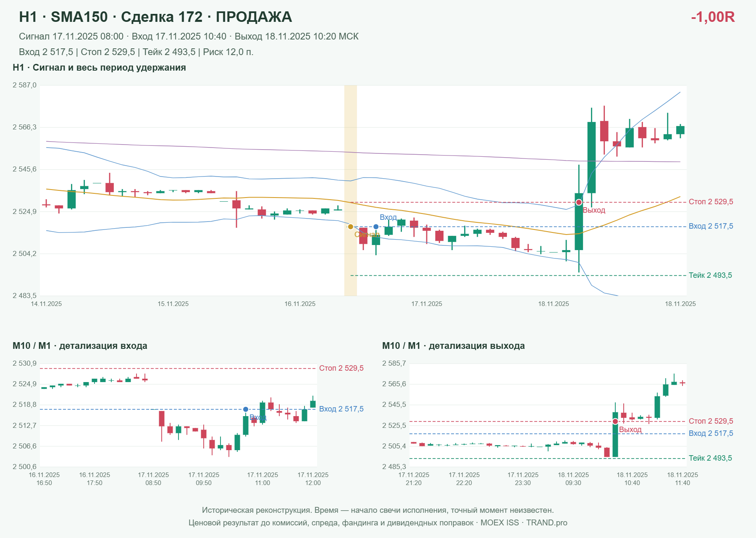
Task: Click the 2 566,3 price axis label
Action: pyautogui.click(x=24, y=127)
